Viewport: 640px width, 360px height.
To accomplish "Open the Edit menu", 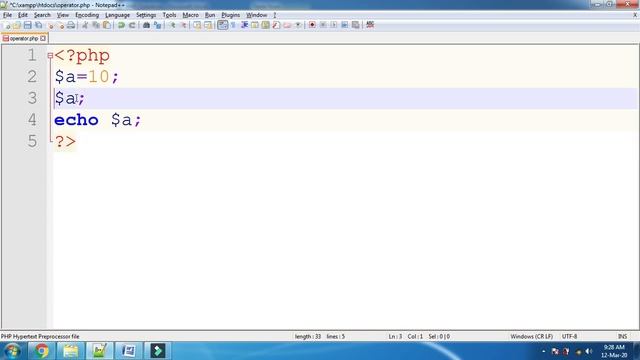I will click(22, 15).
